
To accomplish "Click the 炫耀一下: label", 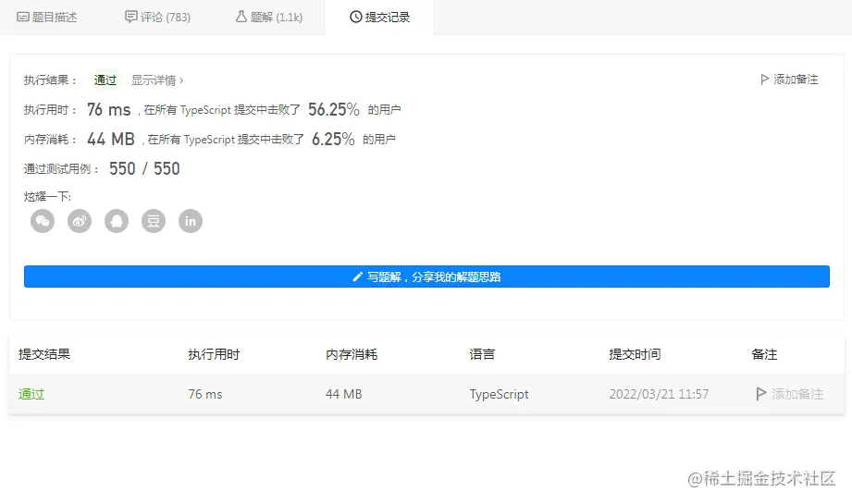I will [x=47, y=197].
